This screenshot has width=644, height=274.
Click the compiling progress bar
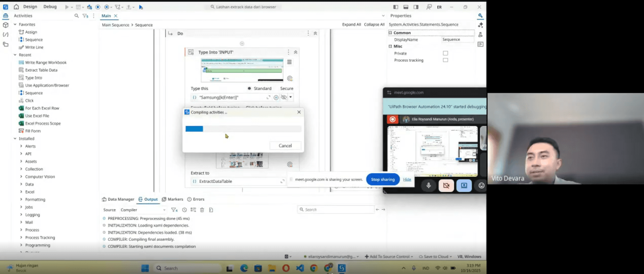pos(243,129)
